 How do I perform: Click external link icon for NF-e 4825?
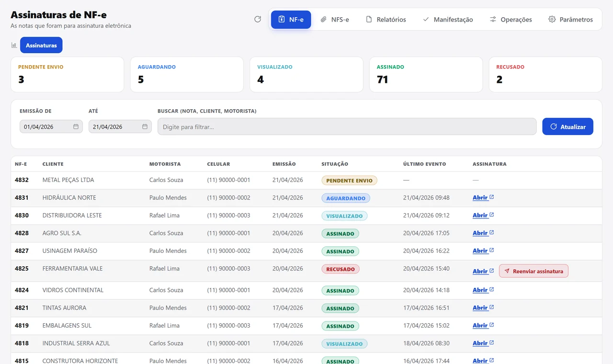491,271
